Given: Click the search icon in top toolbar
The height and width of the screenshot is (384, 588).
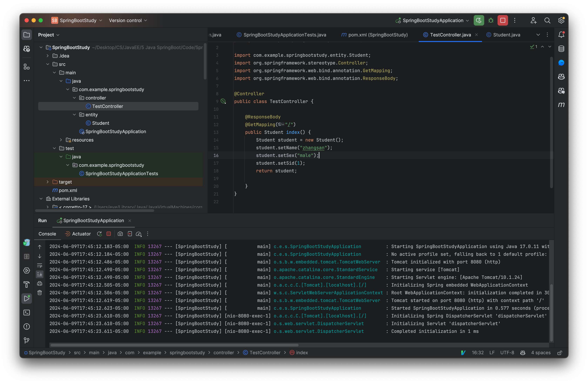Looking at the screenshot, I should pyautogui.click(x=547, y=20).
